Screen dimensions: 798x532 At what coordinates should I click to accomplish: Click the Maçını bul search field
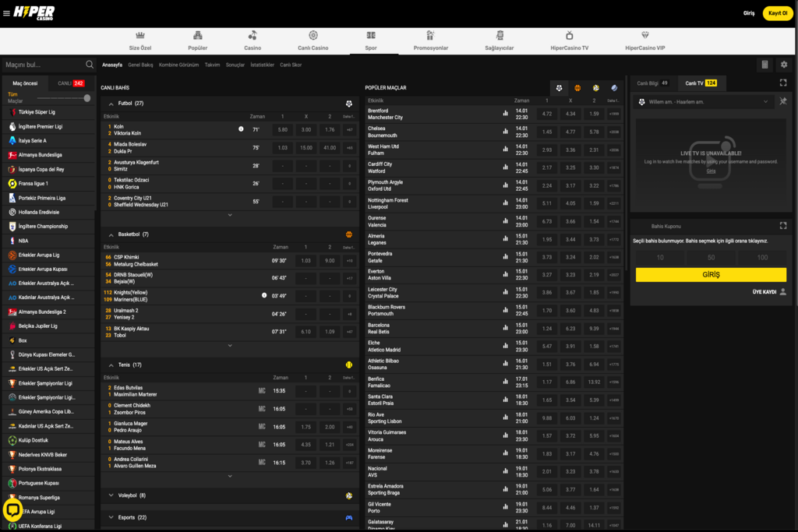click(44, 65)
